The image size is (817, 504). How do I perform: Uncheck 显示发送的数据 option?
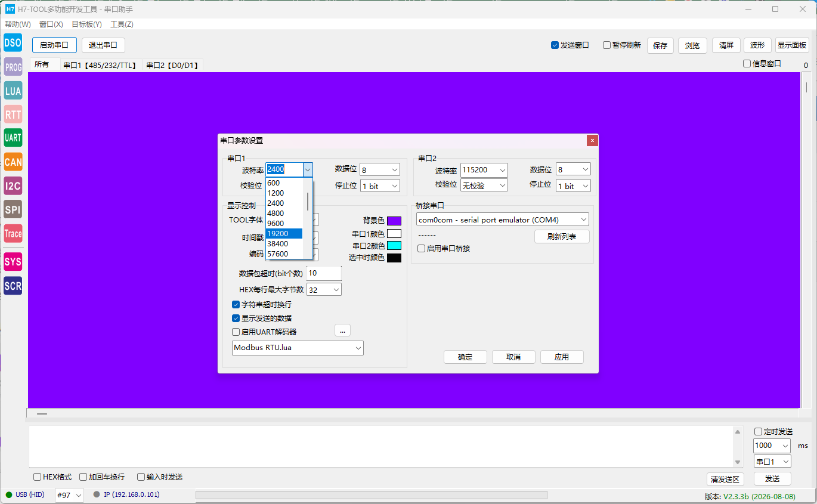pos(236,318)
